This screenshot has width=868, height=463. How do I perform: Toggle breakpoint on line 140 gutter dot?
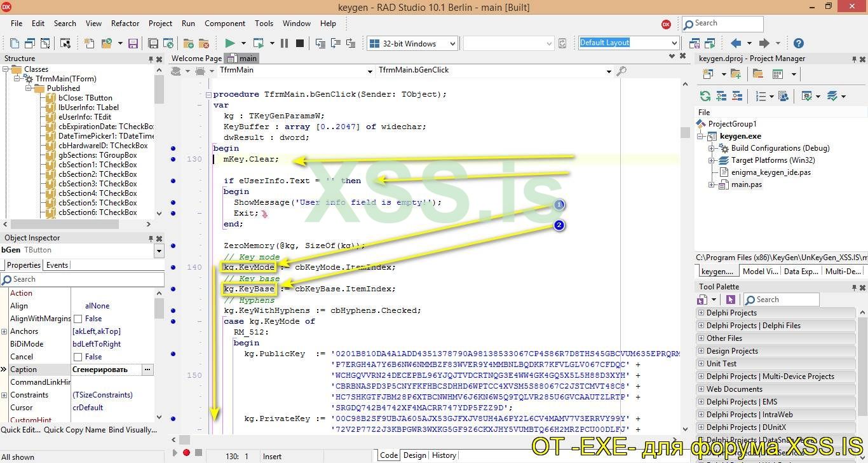point(173,267)
